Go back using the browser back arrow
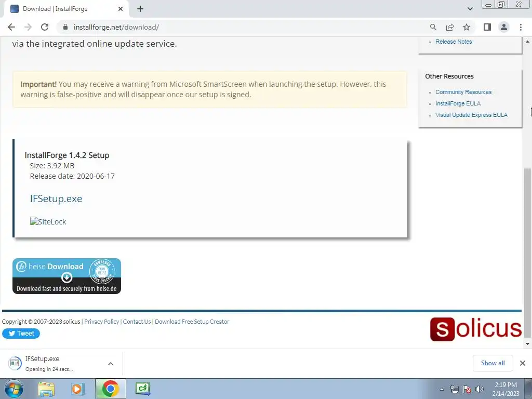 pos(11,27)
